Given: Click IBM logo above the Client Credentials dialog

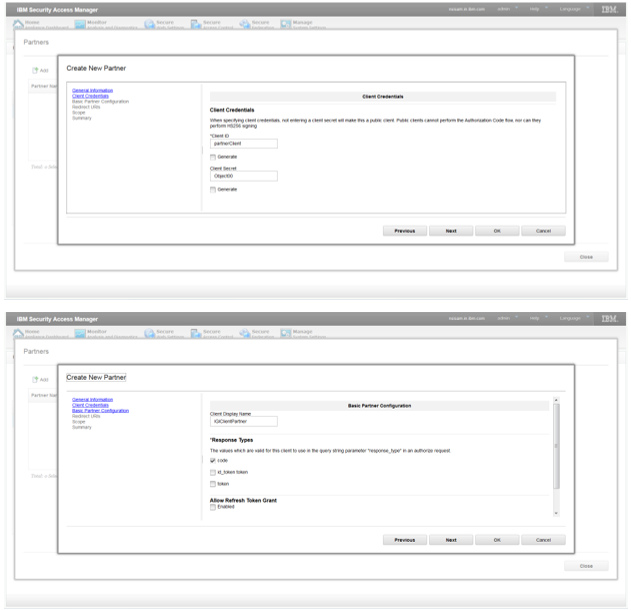Looking at the screenshot, I should pos(609,9).
